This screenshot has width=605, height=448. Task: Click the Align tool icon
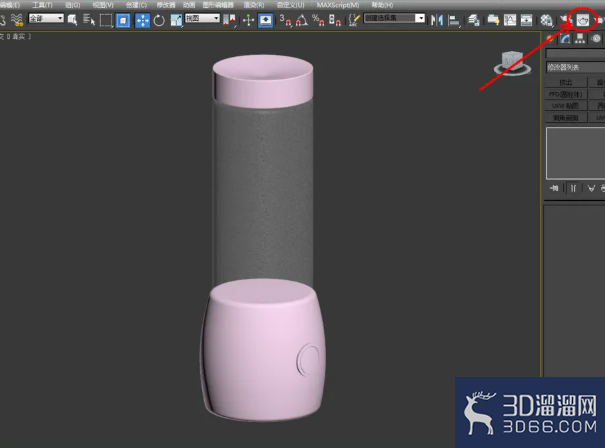click(x=454, y=20)
